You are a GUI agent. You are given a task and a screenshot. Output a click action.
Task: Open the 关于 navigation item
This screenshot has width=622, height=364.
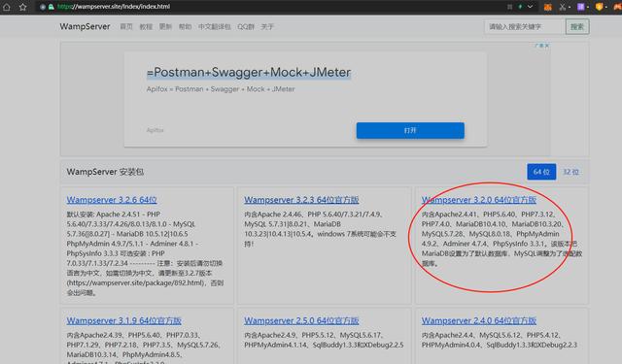267,26
